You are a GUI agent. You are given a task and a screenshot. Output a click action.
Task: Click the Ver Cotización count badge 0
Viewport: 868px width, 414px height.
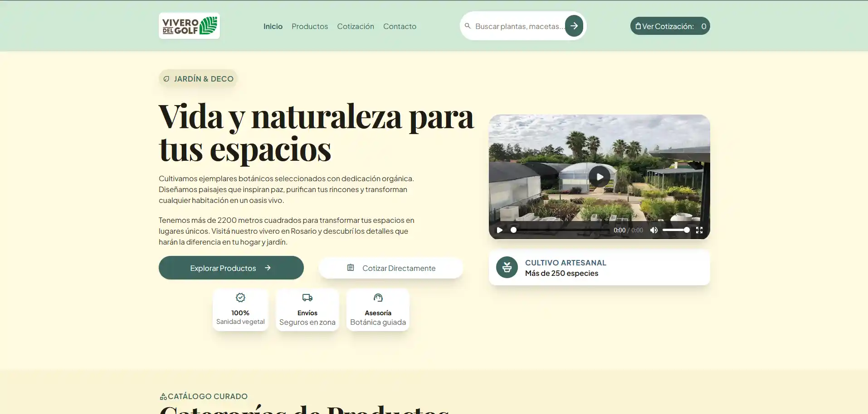[704, 26]
